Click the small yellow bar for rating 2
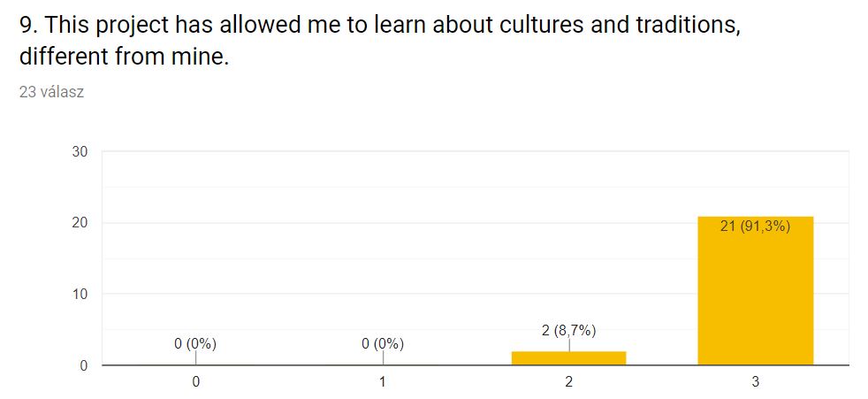 tap(568, 358)
